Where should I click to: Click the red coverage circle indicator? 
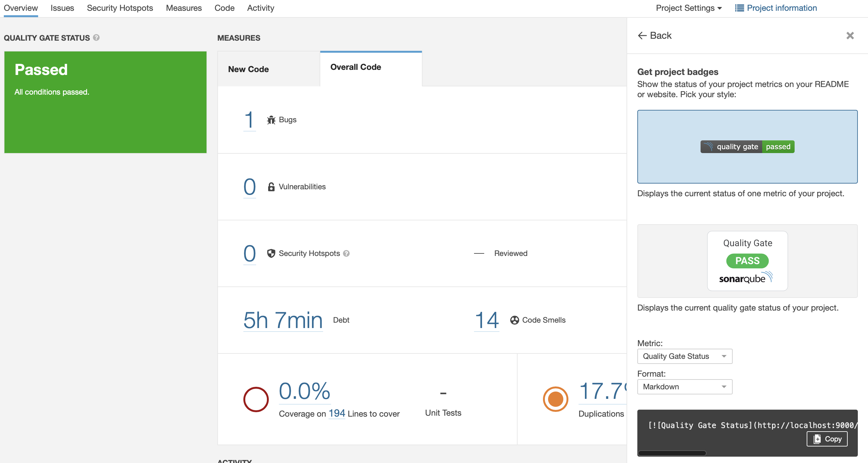coord(256,399)
